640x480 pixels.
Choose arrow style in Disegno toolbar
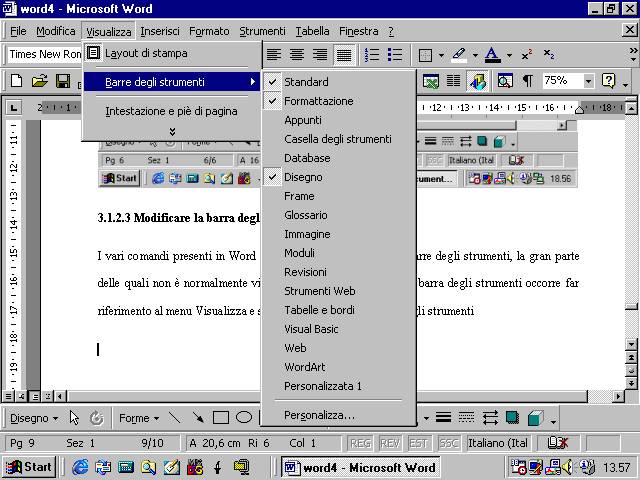(x=489, y=418)
